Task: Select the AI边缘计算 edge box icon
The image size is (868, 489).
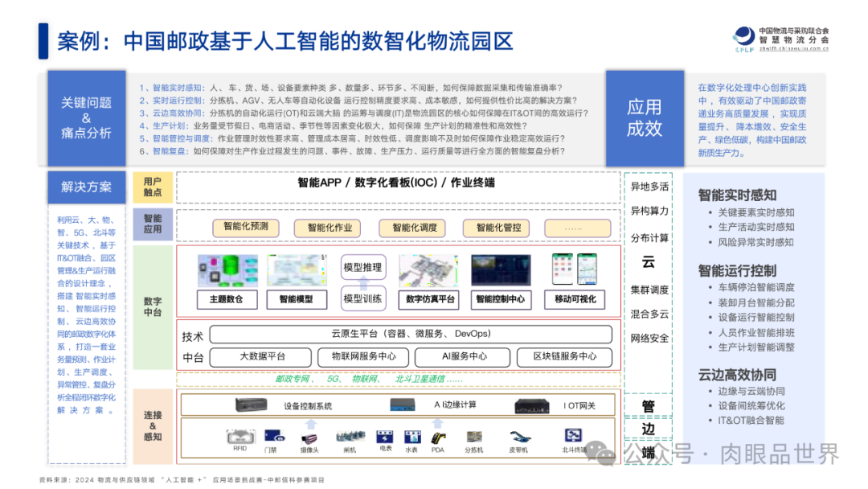Action: point(403,405)
